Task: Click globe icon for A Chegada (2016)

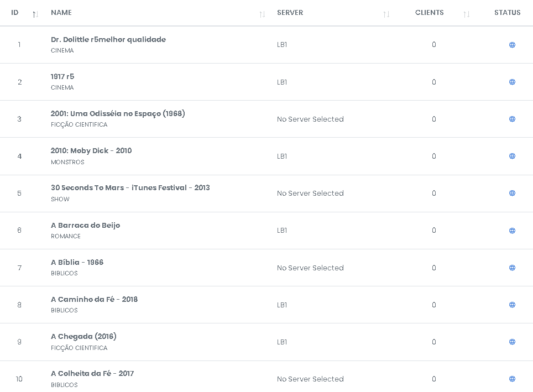Action: [x=512, y=342]
